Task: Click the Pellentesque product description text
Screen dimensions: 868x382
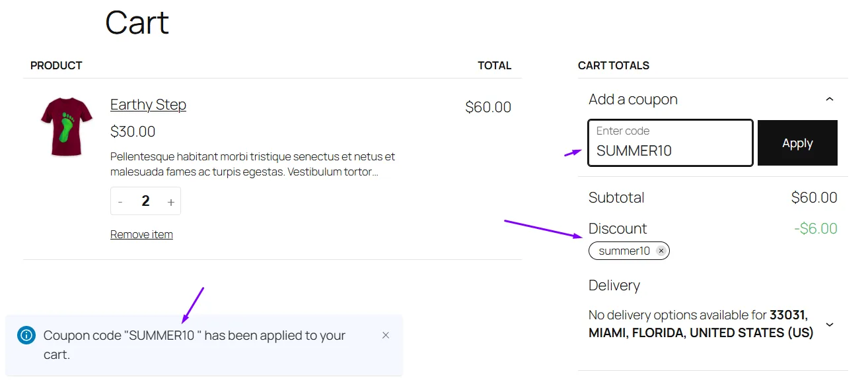Action: tap(252, 164)
